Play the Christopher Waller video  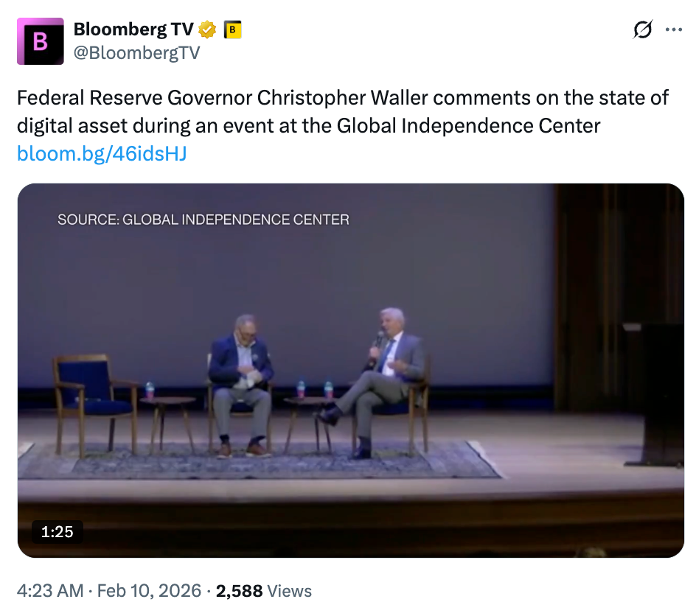point(350,370)
